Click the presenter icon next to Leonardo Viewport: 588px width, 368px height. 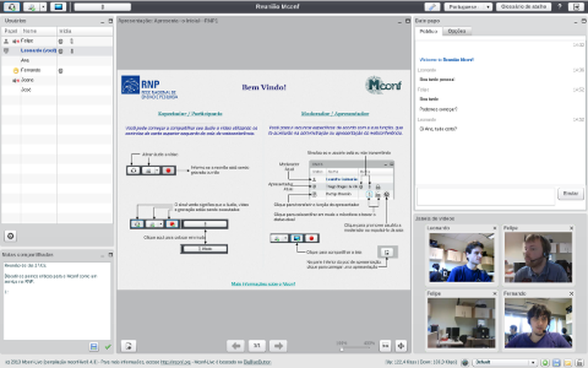(x=6, y=51)
